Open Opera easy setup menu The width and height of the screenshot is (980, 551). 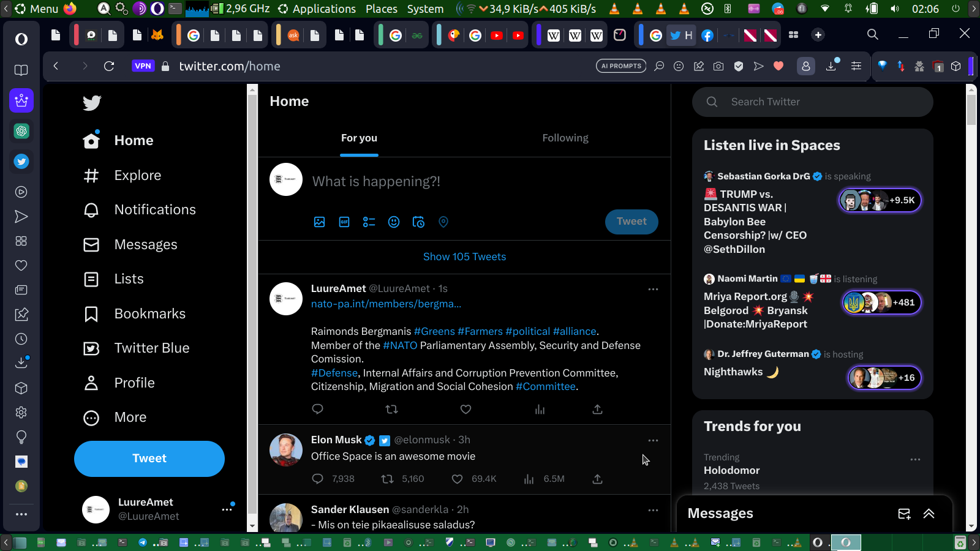coord(856,66)
